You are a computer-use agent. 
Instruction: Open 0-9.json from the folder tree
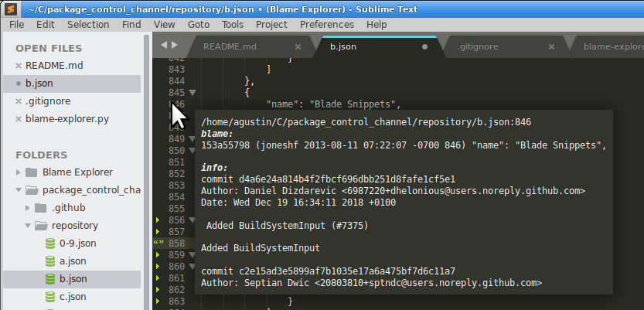coord(77,244)
